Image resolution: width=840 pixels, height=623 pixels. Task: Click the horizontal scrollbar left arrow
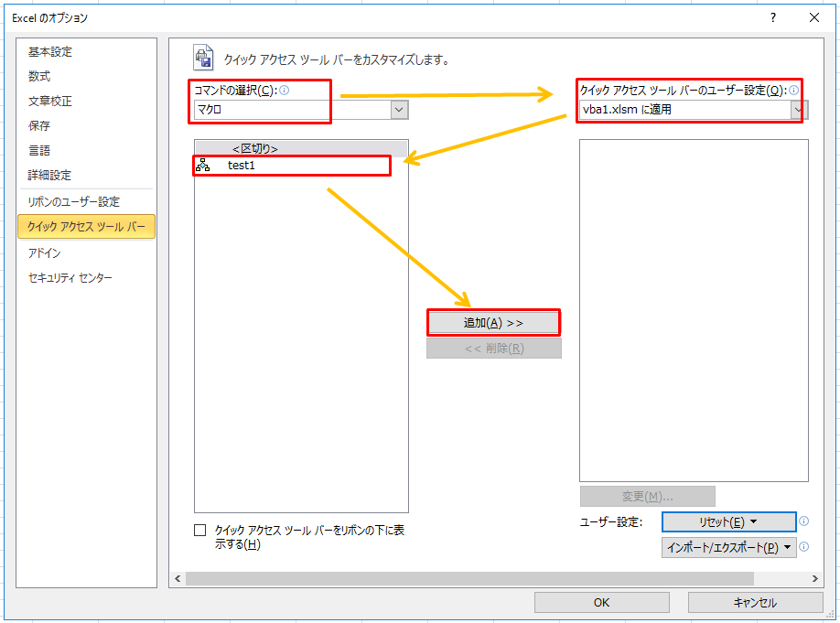coord(178,578)
